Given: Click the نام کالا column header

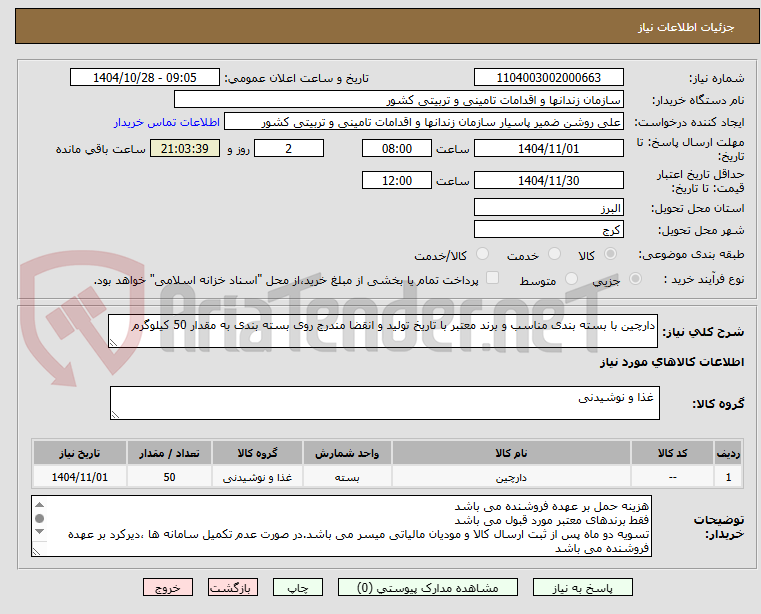Looking at the screenshot, I should coord(511,453).
